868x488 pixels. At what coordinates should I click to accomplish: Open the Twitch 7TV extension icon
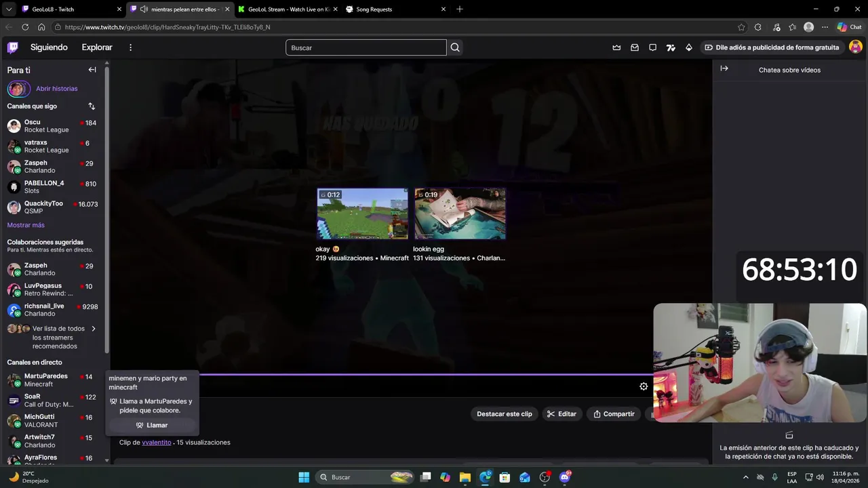[x=671, y=47]
